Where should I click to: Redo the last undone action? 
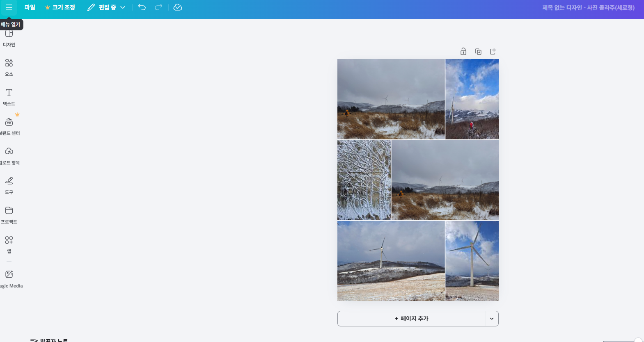158,7
